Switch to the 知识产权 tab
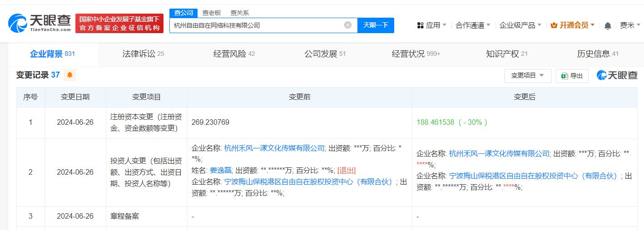The image size is (644, 230). click(506, 54)
